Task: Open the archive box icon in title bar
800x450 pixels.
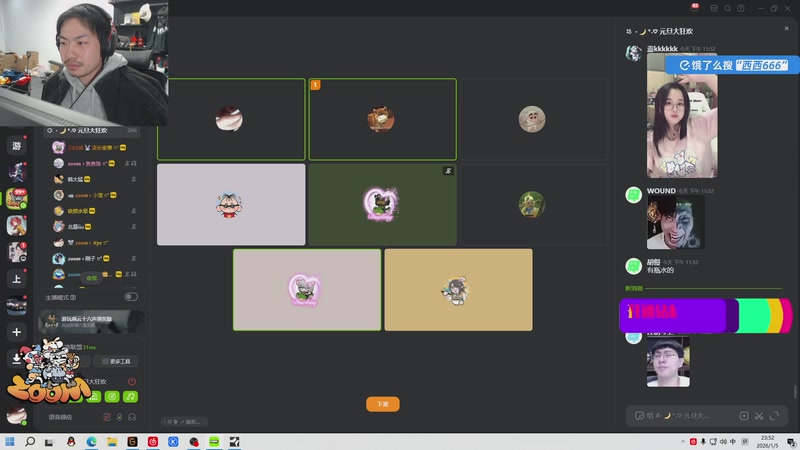Action: [714, 8]
